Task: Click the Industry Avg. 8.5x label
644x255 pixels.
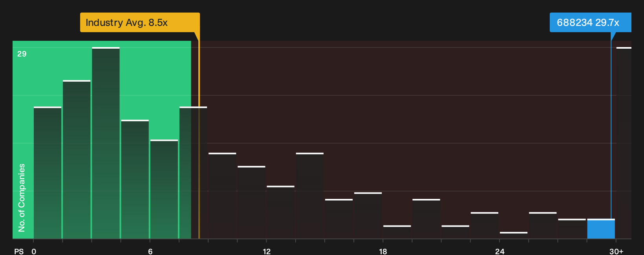Action: click(140, 22)
